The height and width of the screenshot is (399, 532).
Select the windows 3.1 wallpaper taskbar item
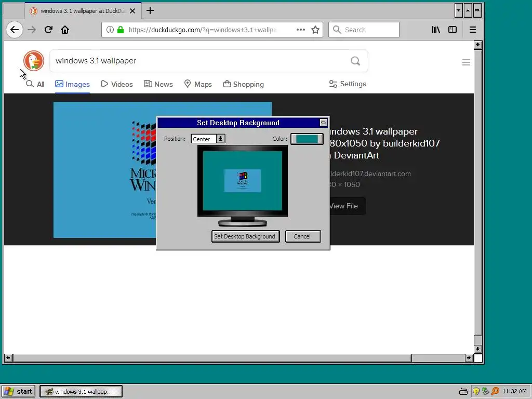(81, 392)
